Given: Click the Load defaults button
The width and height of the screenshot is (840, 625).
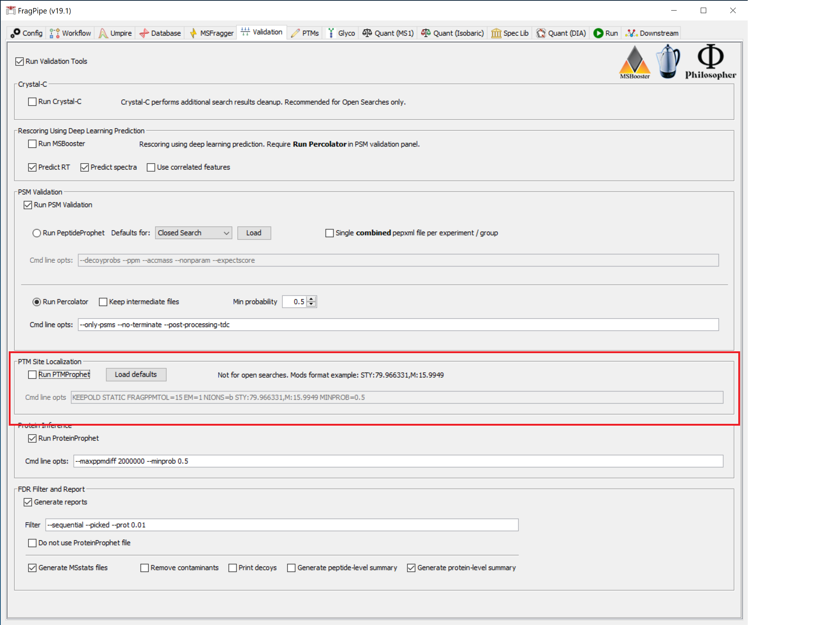Looking at the screenshot, I should (136, 375).
